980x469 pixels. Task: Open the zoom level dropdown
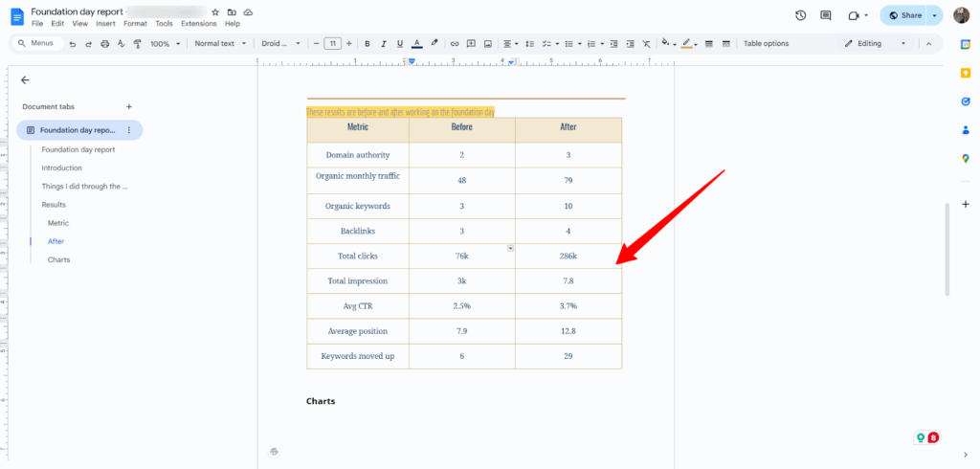(x=164, y=43)
